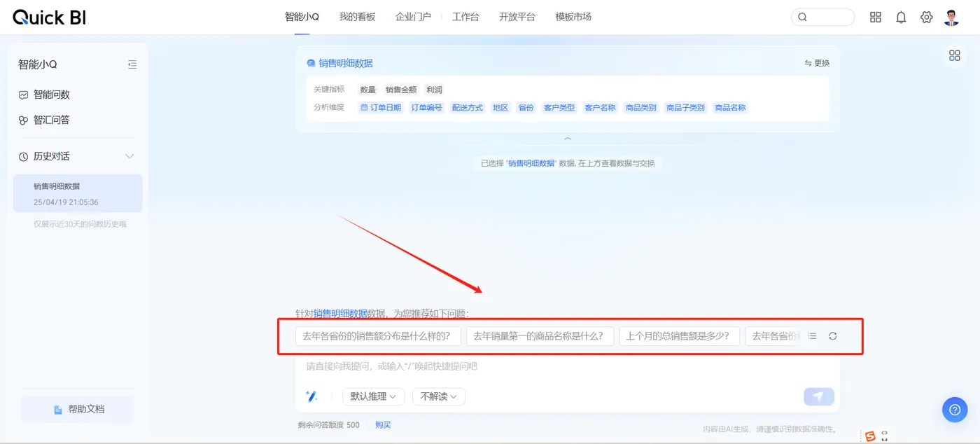Select the 订单编号 dimension tag

pos(426,108)
